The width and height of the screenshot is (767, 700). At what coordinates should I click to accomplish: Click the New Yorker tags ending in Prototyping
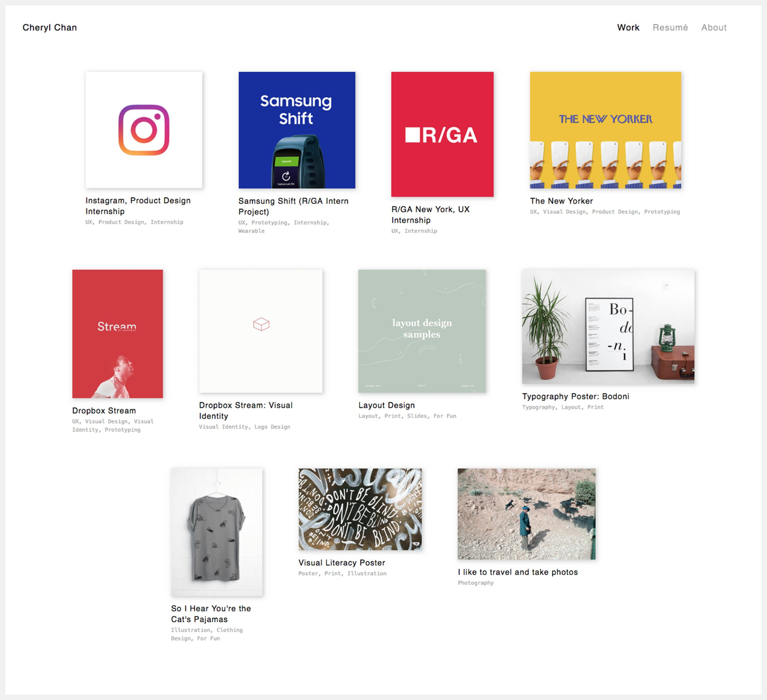point(605,212)
